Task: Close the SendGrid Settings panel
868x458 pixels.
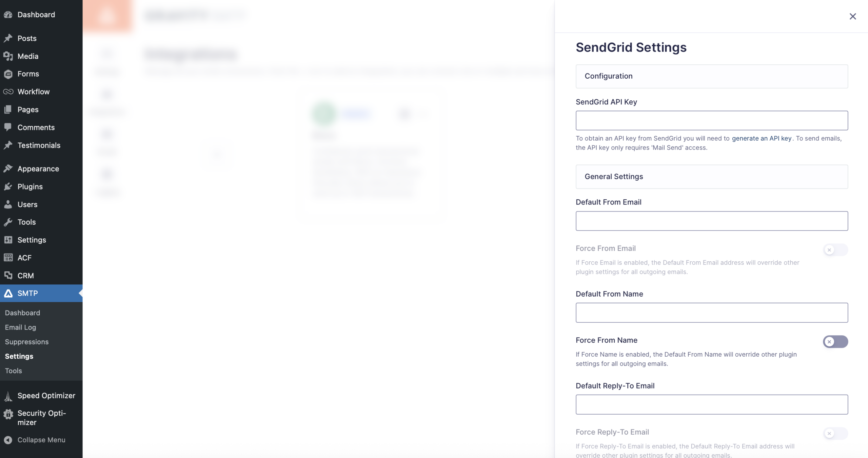Action: [x=852, y=16]
